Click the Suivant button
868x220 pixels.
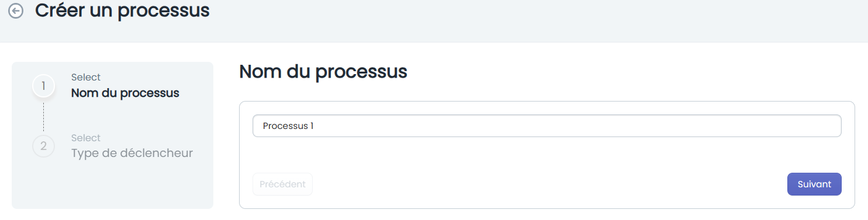[814, 184]
